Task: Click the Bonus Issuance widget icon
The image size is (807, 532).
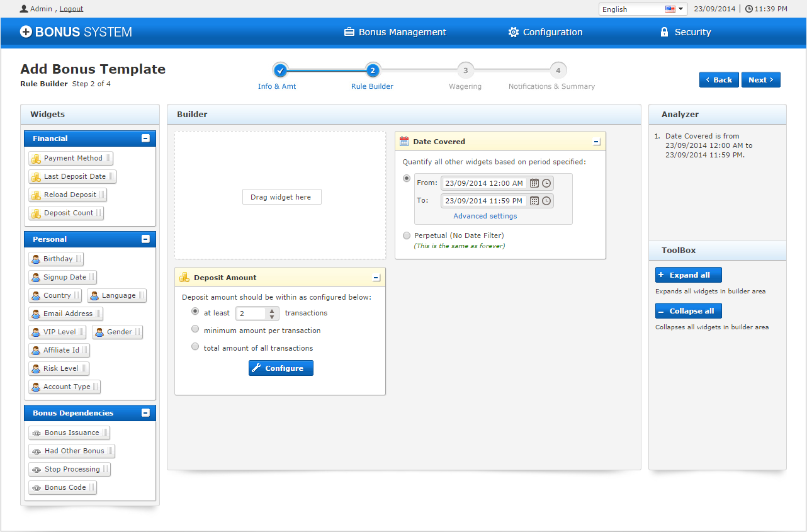Action: point(37,433)
